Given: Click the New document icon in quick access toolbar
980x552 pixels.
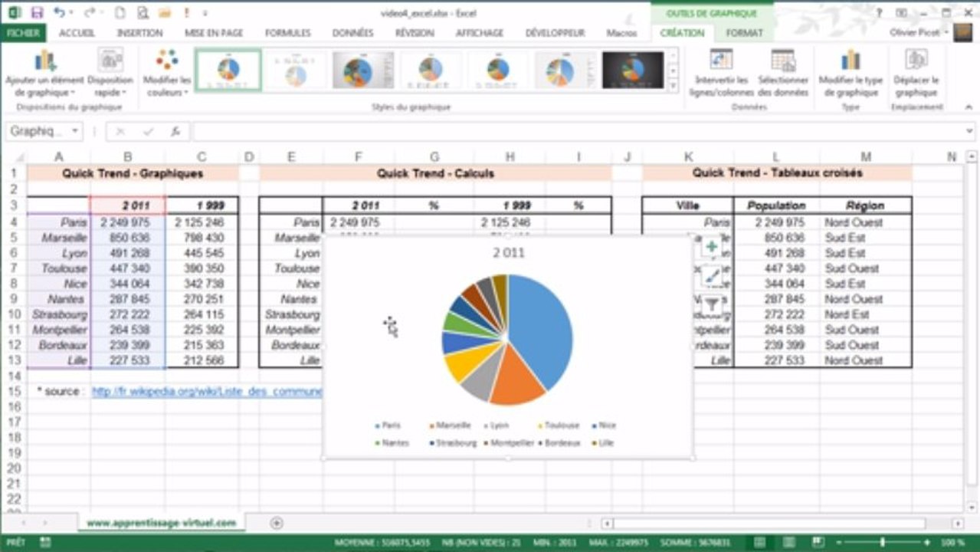Looking at the screenshot, I should (120, 13).
